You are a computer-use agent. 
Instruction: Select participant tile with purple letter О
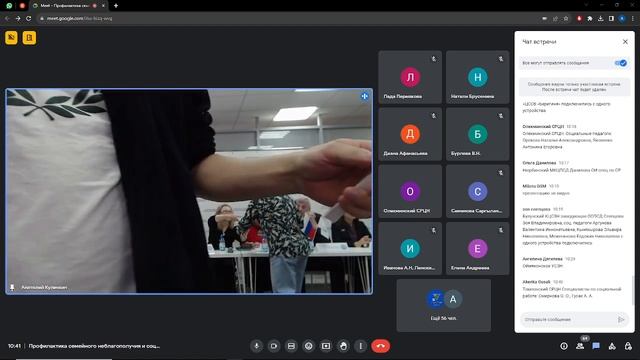(410, 191)
